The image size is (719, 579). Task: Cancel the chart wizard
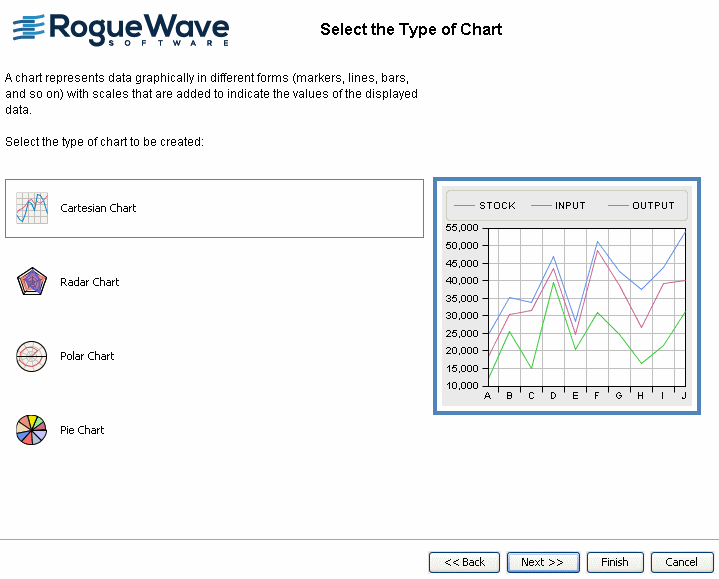point(681,562)
